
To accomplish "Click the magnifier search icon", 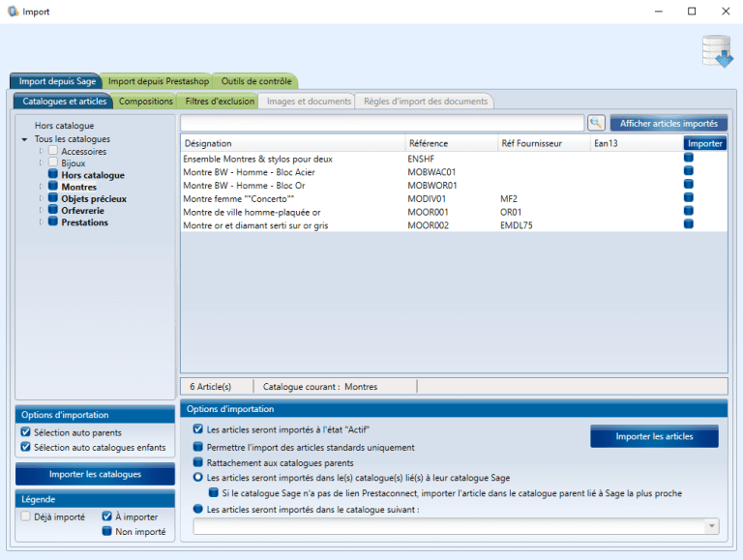I will pos(596,123).
